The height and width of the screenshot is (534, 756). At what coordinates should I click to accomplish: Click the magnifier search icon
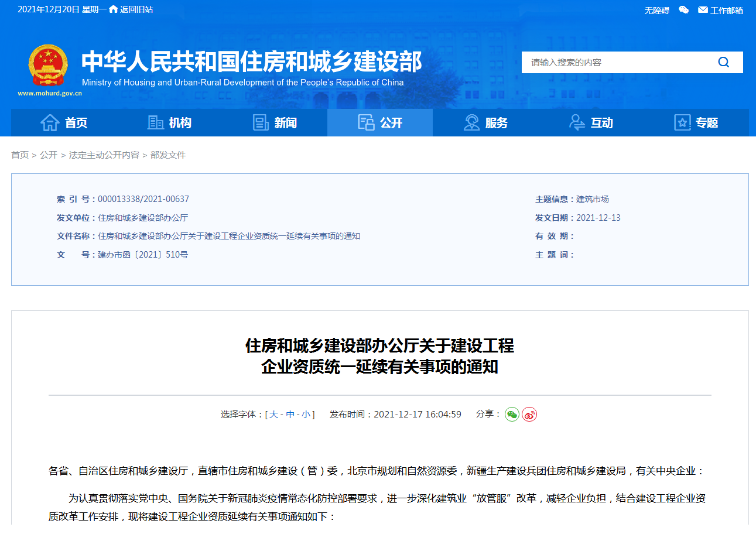(x=724, y=63)
